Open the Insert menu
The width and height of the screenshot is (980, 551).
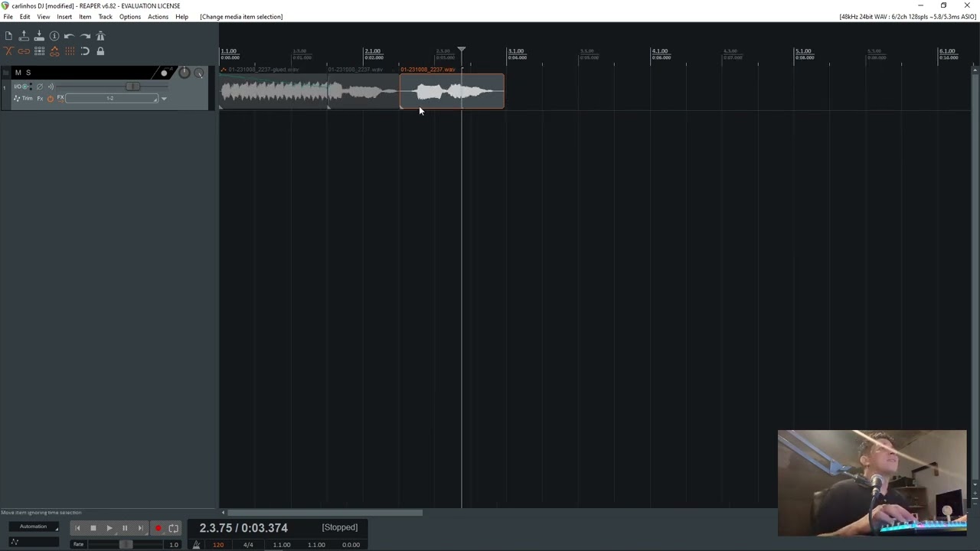pos(64,17)
